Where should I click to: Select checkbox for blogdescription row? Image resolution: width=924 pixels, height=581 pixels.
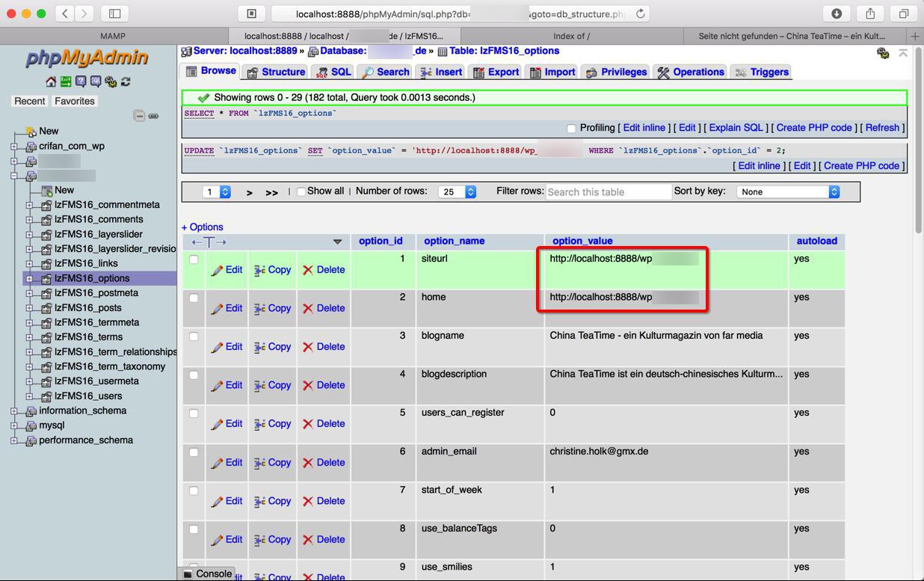pos(194,375)
